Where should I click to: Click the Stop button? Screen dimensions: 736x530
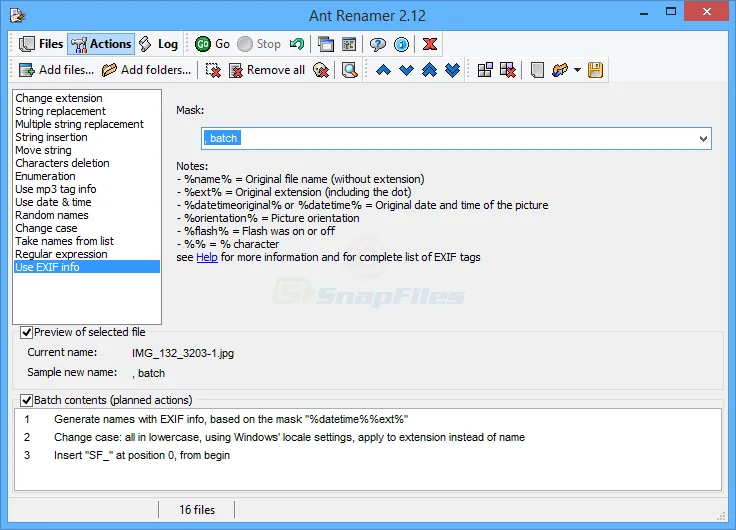click(x=259, y=44)
